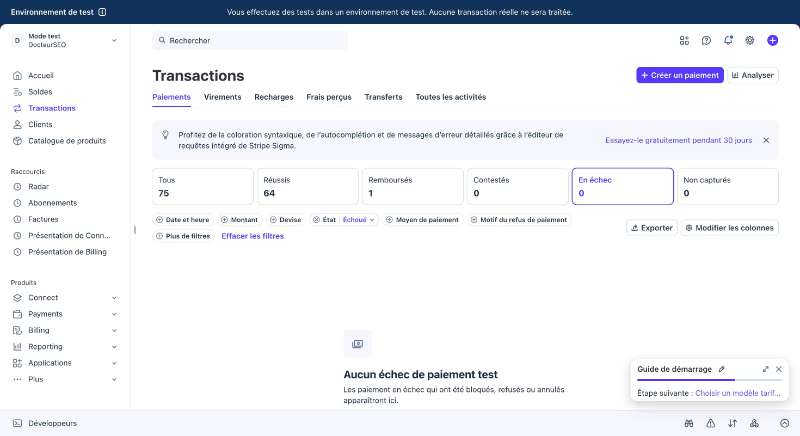Image resolution: width=800 pixels, height=436 pixels.
Task: Close the Guide de démarrage panel
Action: point(779,369)
